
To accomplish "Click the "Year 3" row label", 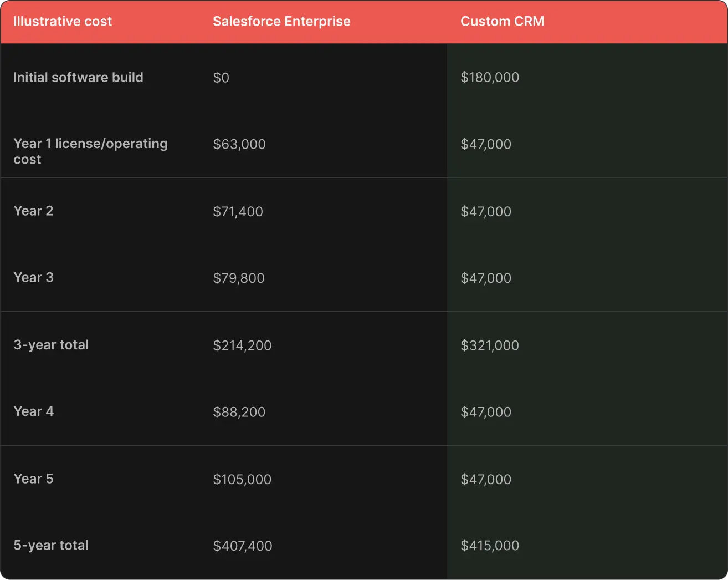I will tap(33, 277).
